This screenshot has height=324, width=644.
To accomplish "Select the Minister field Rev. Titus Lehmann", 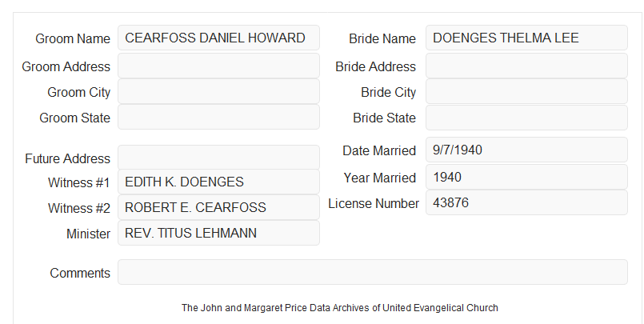I will (218, 233).
